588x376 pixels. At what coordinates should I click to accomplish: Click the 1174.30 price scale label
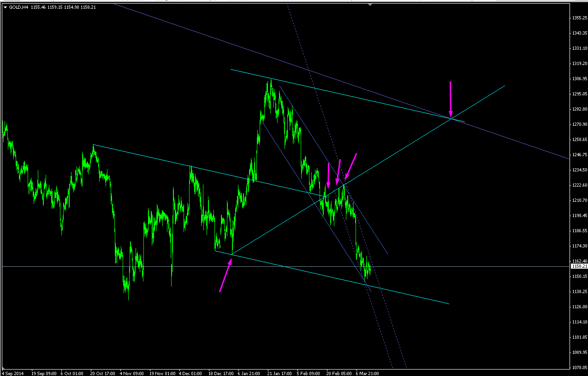tap(579, 246)
